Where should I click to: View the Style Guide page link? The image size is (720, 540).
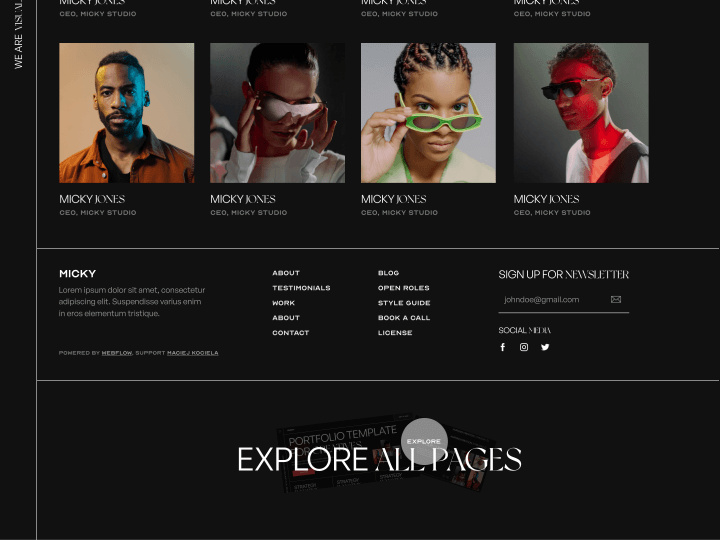(x=404, y=303)
